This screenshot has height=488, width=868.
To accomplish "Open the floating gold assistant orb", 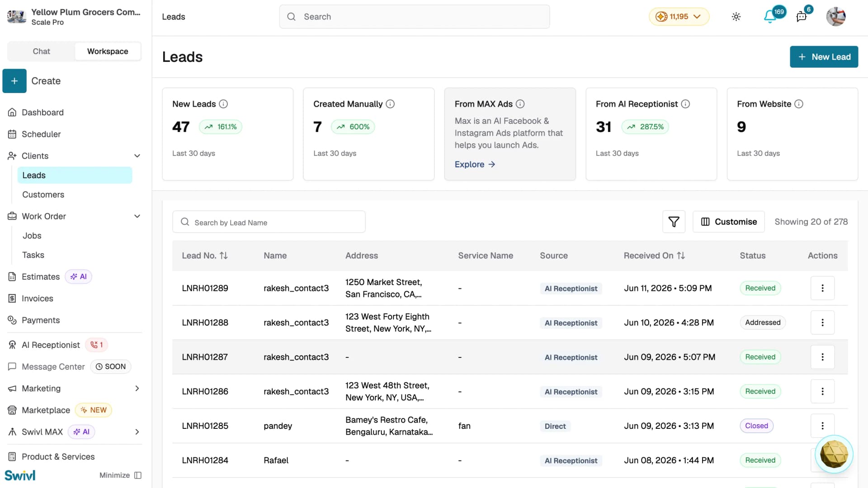I will pyautogui.click(x=834, y=454).
